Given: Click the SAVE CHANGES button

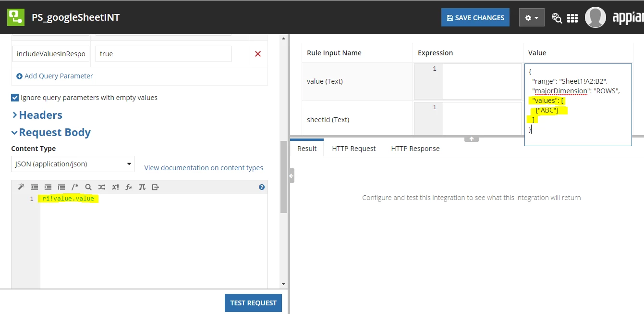Looking at the screenshot, I should (x=475, y=17).
